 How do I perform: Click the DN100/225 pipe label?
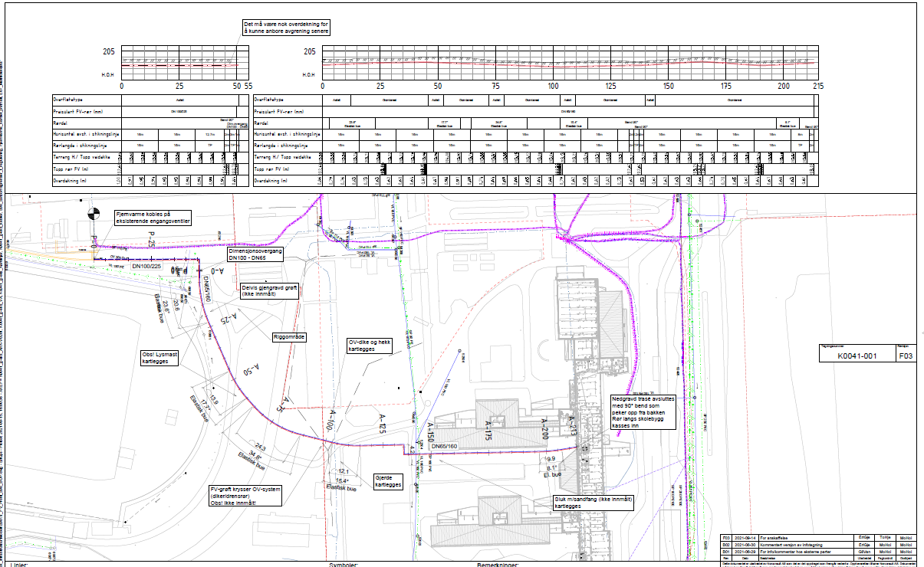[147, 266]
